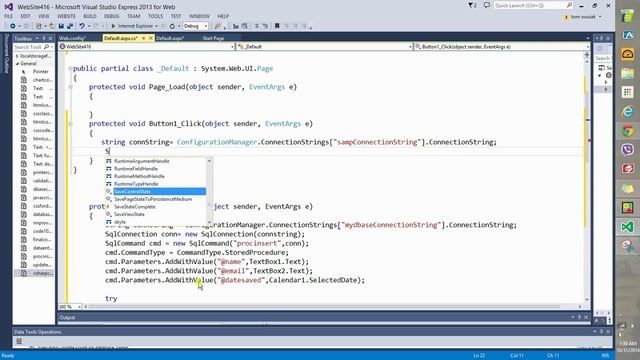
Task: Select SaveStateComplete in IntelliSense list
Action: pos(156,207)
